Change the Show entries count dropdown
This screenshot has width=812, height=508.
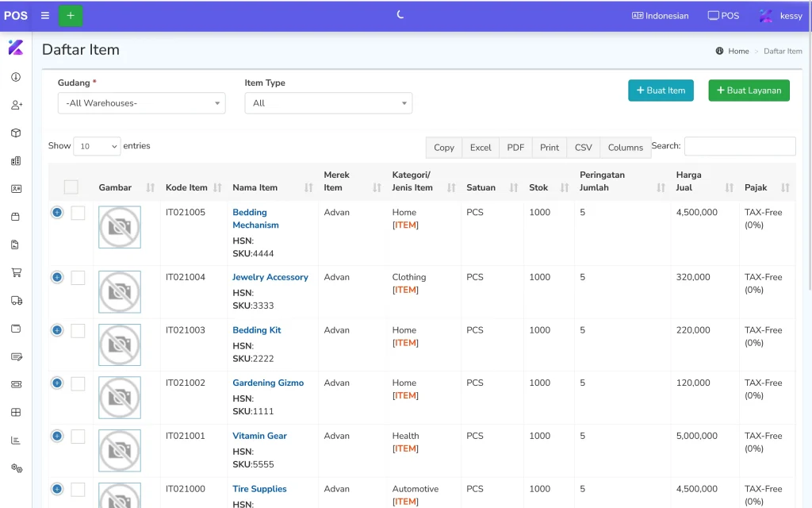coord(97,146)
